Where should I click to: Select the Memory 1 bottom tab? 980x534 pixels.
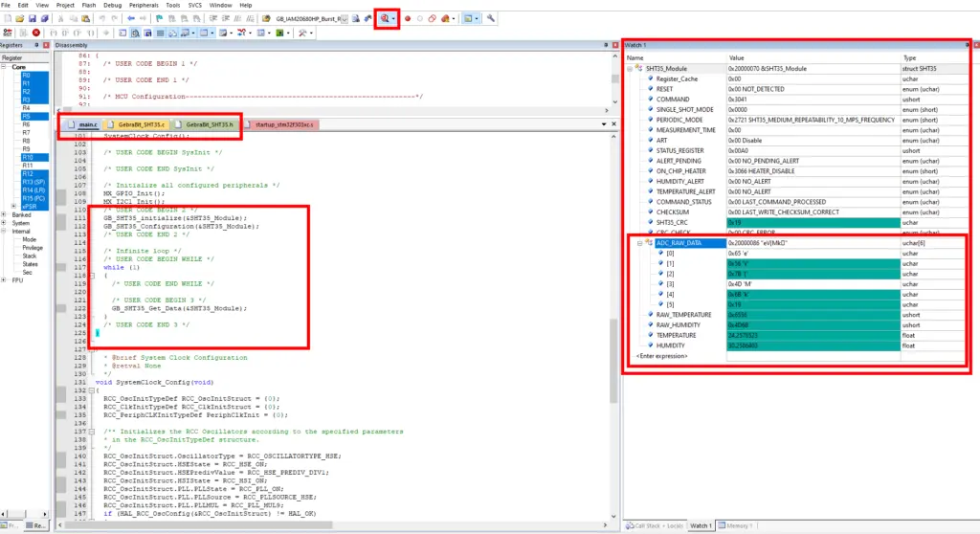click(736, 526)
